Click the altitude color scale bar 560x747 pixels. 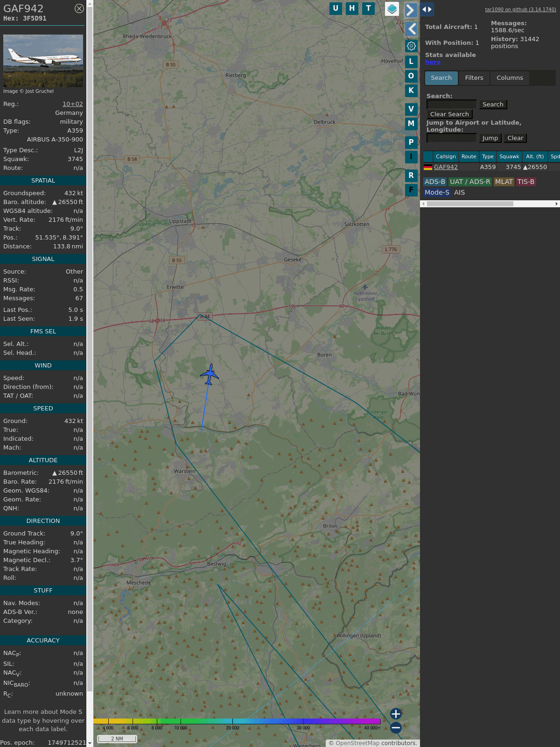pos(237,721)
